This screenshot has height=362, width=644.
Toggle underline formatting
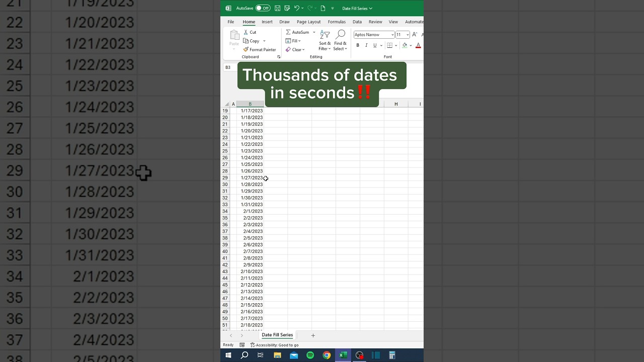pos(374,45)
